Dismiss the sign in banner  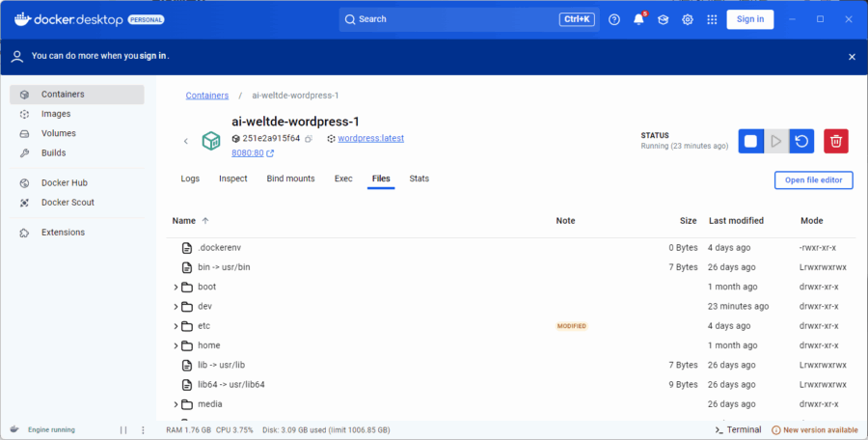(x=852, y=57)
